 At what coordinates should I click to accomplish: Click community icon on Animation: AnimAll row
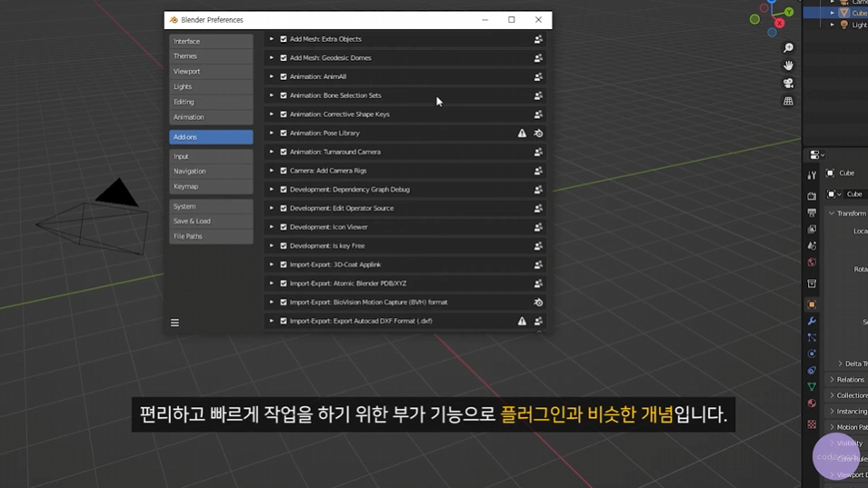coord(538,77)
